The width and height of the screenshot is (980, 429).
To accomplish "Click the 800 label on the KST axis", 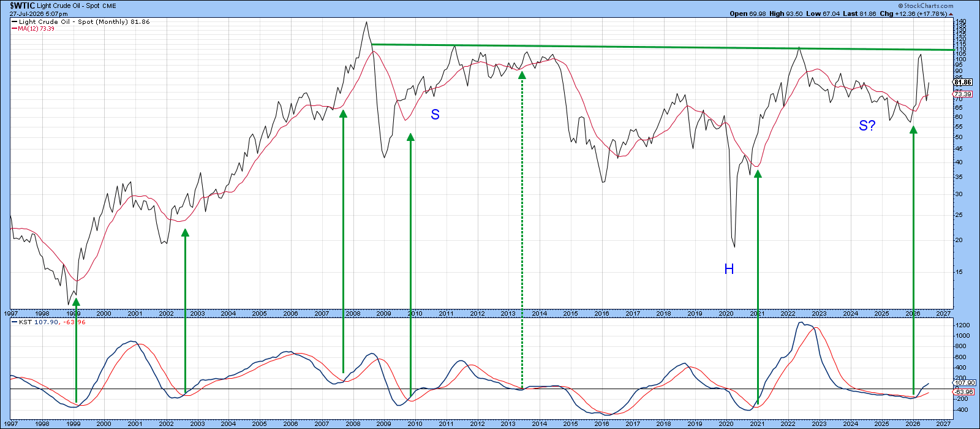I will point(961,347).
